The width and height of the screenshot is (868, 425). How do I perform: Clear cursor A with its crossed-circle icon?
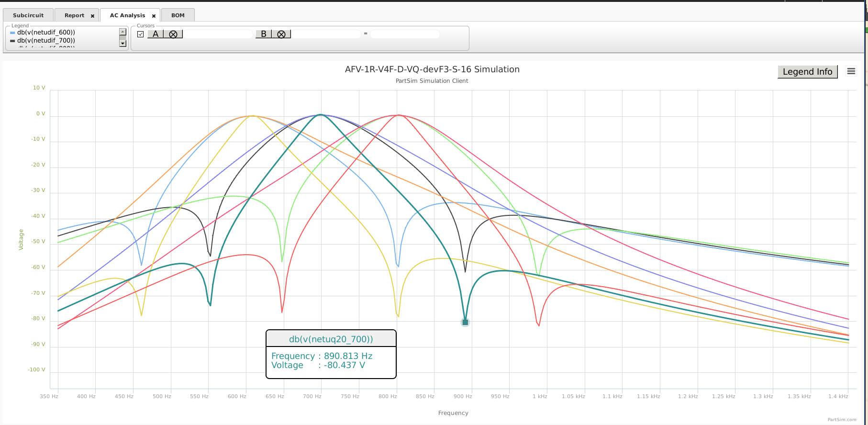pyautogui.click(x=173, y=34)
